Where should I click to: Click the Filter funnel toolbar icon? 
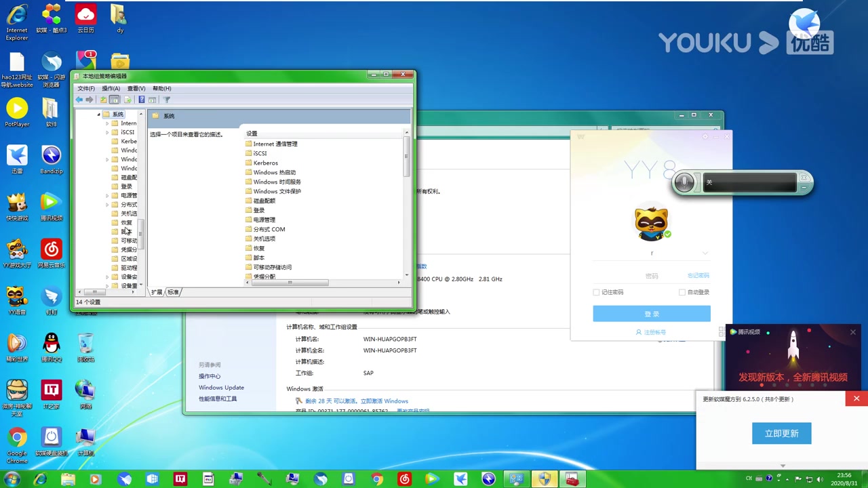pyautogui.click(x=167, y=100)
